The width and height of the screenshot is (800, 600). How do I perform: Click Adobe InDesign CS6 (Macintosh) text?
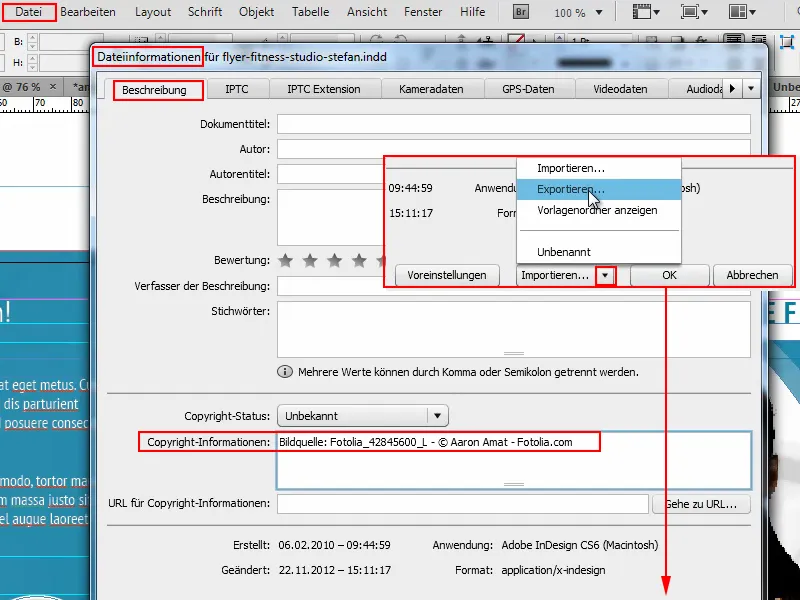coord(580,545)
